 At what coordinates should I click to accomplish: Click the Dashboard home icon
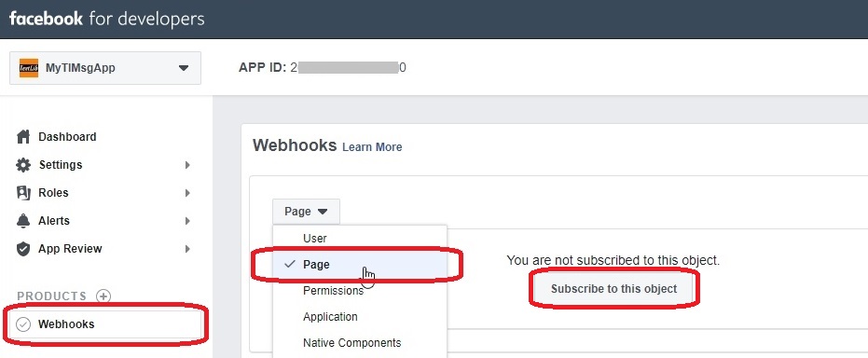pyautogui.click(x=23, y=137)
